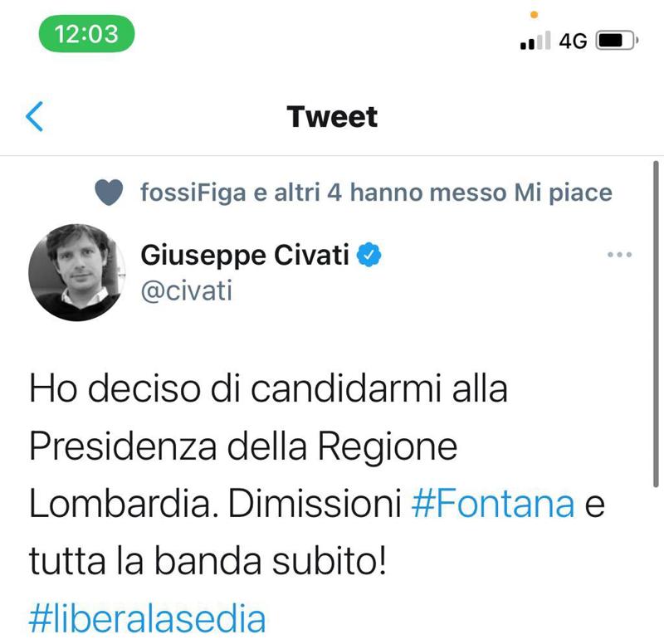Tap the battery status icon
This screenshot has height=644, width=664.
click(617, 41)
